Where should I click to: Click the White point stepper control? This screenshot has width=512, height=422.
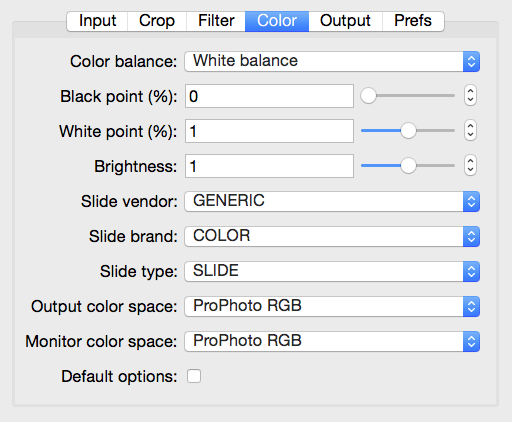(x=470, y=131)
